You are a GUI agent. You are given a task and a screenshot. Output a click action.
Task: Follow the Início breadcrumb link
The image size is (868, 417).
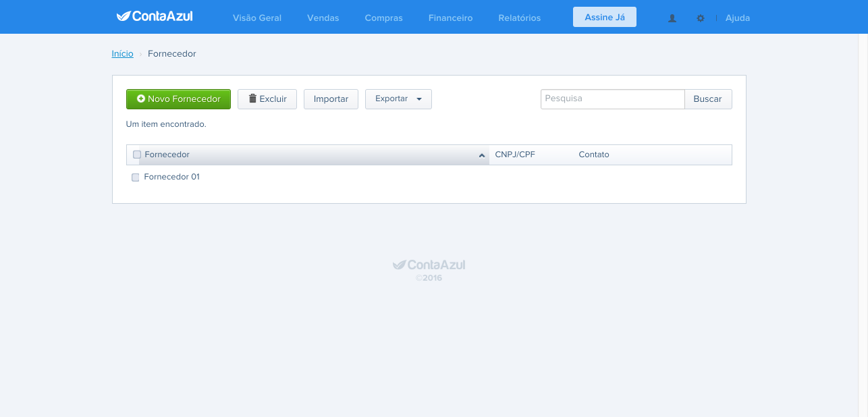pos(122,53)
